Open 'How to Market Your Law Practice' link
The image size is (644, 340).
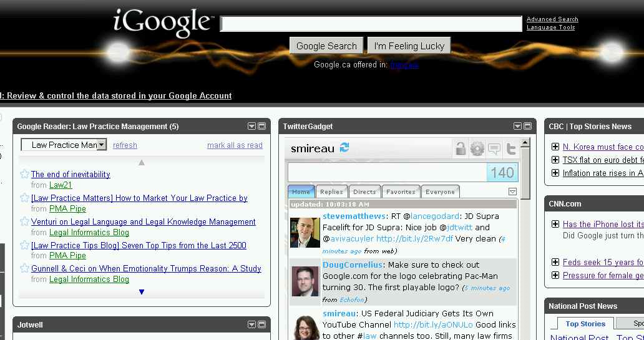point(139,198)
